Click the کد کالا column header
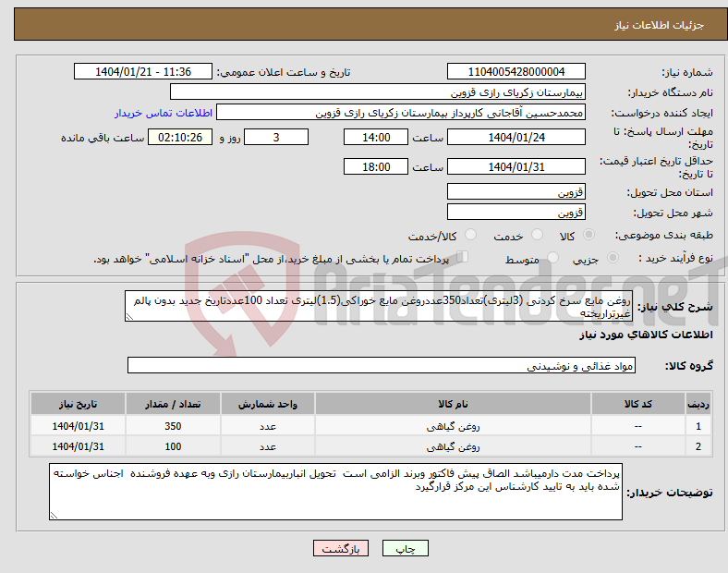 pyautogui.click(x=638, y=404)
